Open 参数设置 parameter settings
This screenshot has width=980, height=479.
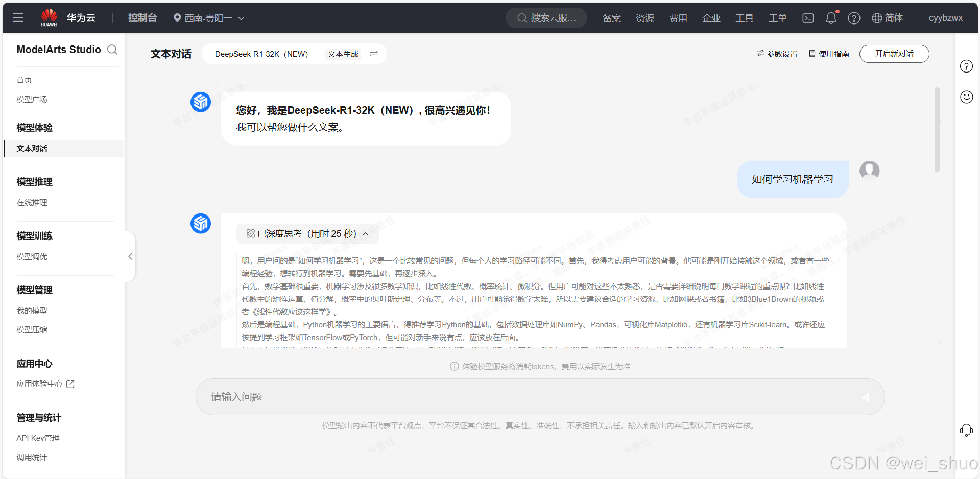click(x=777, y=54)
